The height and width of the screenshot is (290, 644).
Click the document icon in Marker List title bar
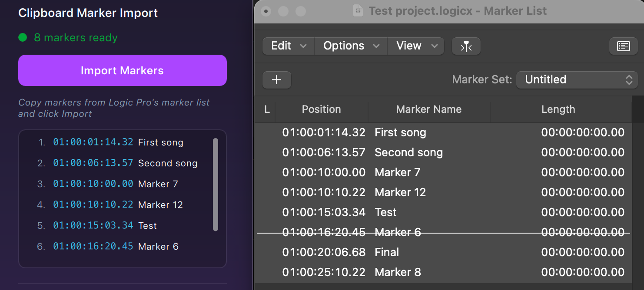click(x=358, y=11)
